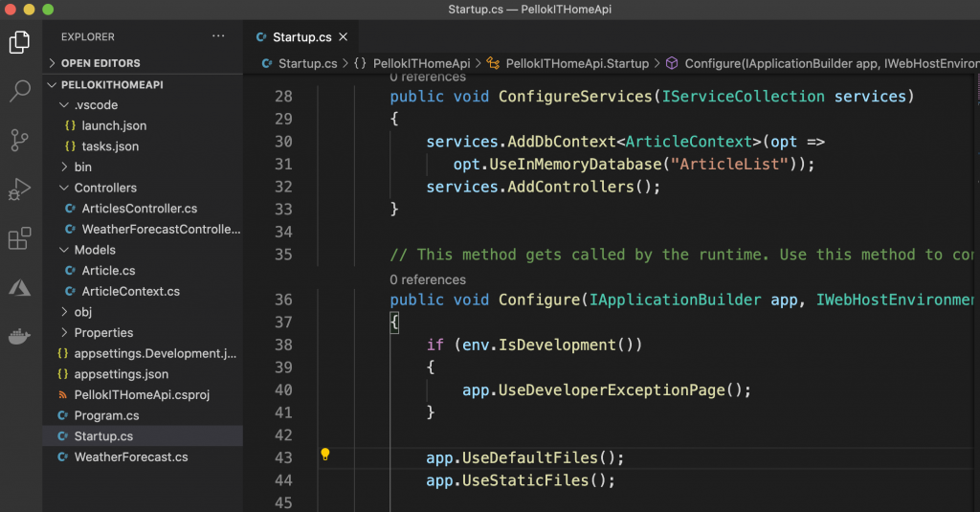Open the Source Control view
The height and width of the screenshot is (512, 980).
click(19, 140)
